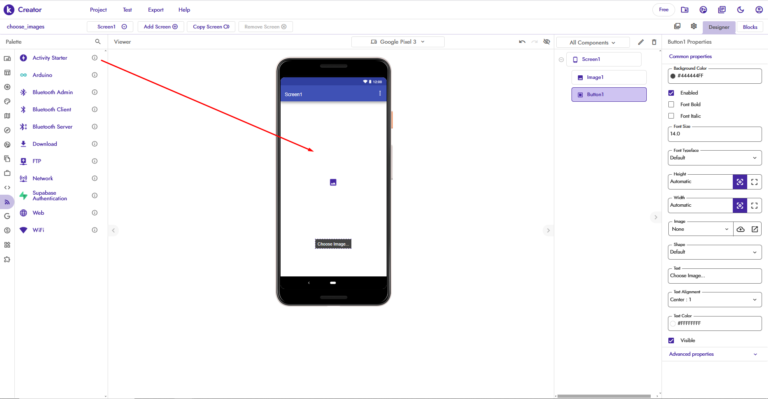Open the Maps palette category

[x=7, y=116]
